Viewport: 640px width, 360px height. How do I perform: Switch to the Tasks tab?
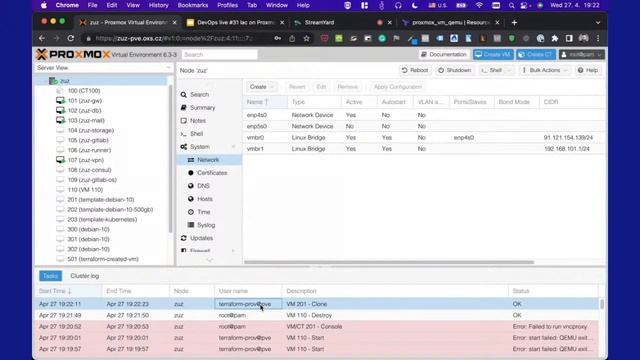(x=50, y=276)
